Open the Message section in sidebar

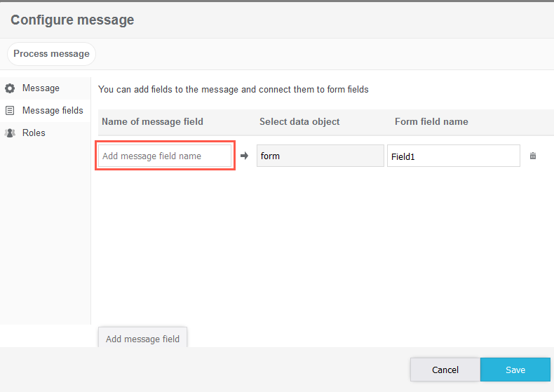[41, 88]
